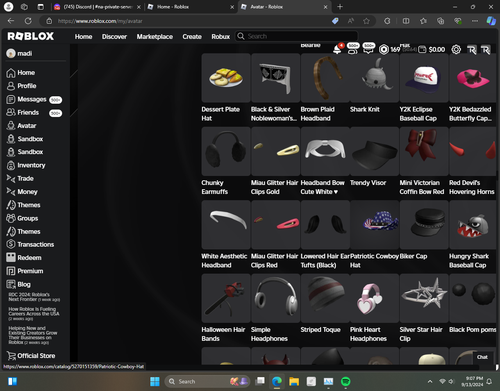Click the Robux balance icon showing 169
500x391 pixels.
[x=384, y=50]
